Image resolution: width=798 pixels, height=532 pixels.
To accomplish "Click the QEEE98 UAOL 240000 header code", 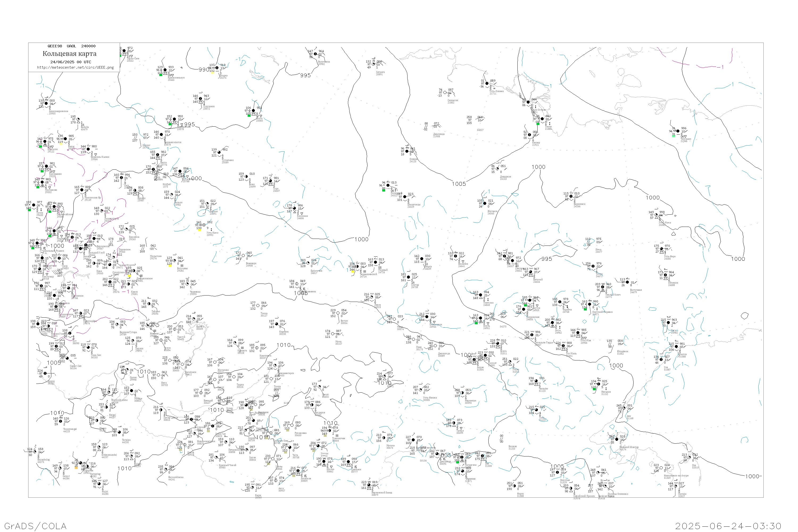I will (71, 46).
